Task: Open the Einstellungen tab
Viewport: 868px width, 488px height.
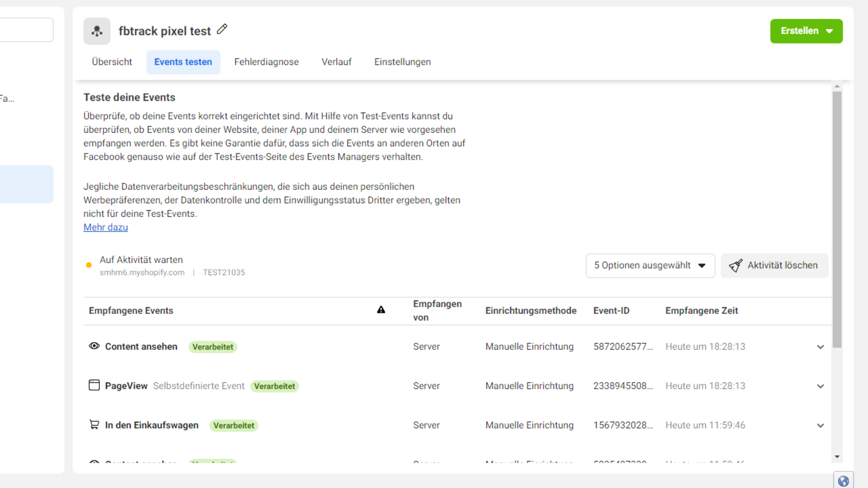Action: (403, 62)
